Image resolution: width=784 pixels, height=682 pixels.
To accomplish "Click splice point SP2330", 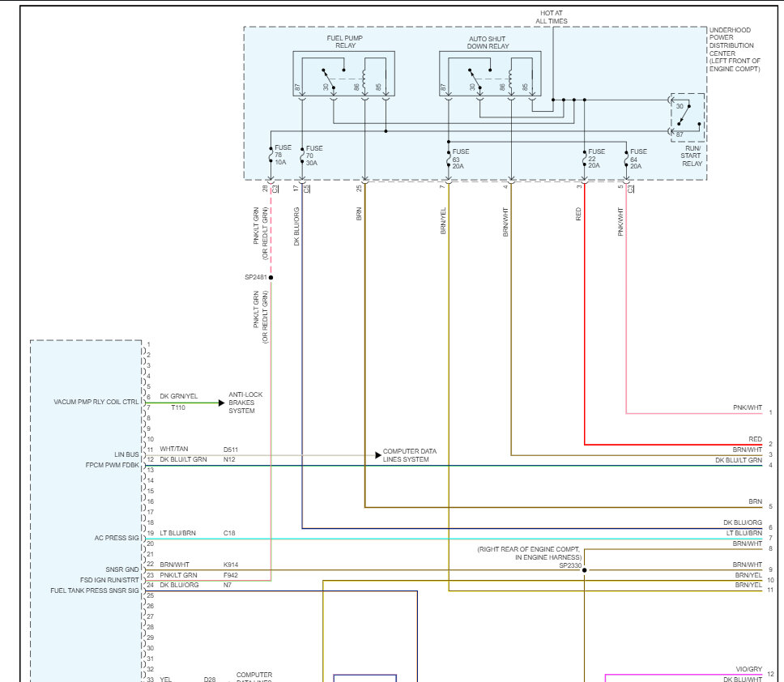I will click(x=584, y=569).
